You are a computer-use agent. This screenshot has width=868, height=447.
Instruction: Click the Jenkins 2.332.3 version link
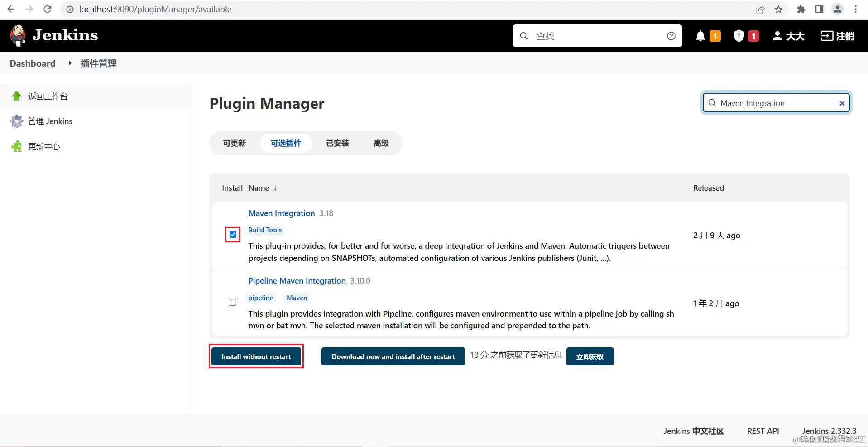829,431
